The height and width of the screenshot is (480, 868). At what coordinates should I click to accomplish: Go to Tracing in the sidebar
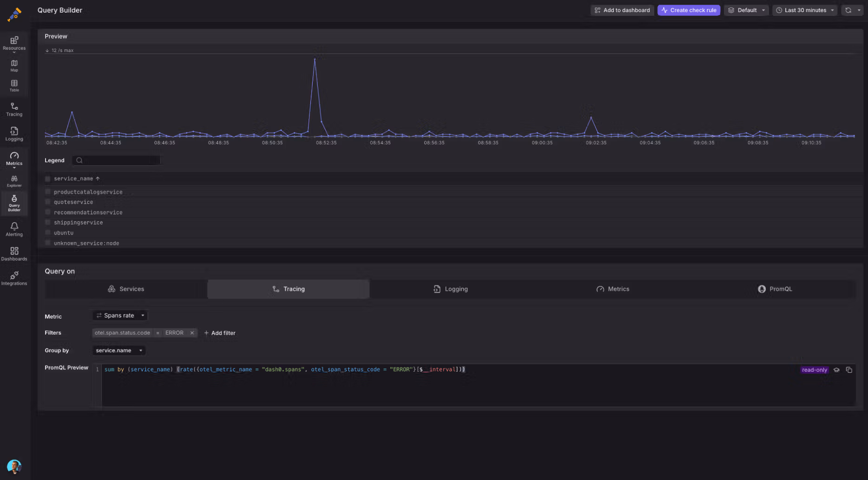[x=14, y=109]
